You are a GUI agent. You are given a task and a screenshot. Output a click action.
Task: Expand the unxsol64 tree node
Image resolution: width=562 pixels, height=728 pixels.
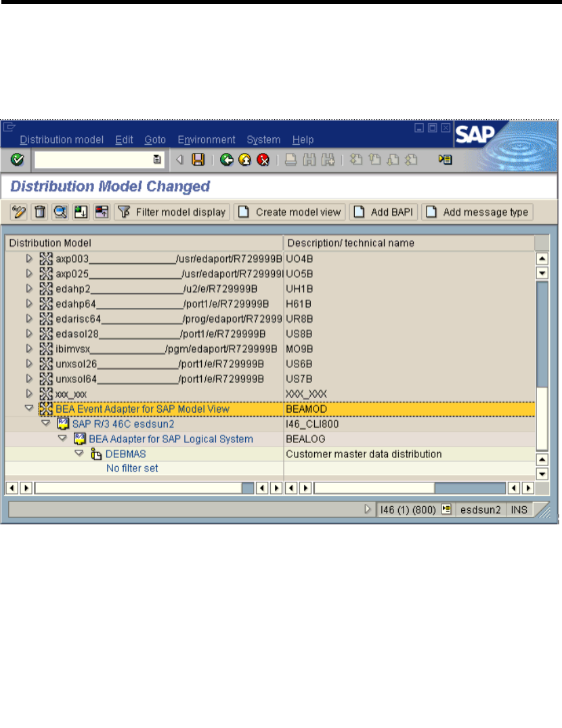coord(29,378)
